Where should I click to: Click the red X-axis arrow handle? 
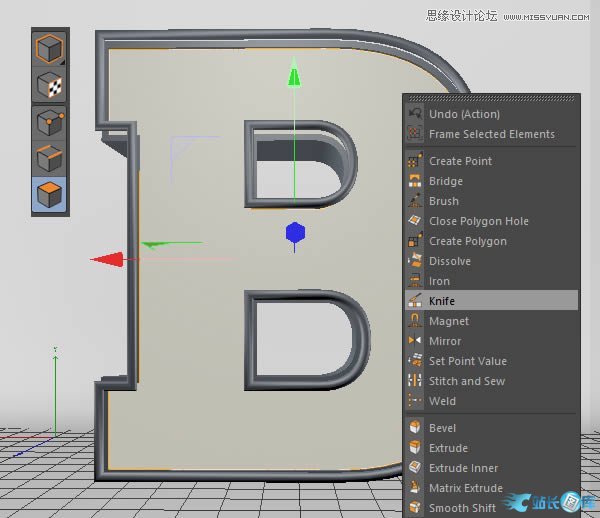(107, 260)
